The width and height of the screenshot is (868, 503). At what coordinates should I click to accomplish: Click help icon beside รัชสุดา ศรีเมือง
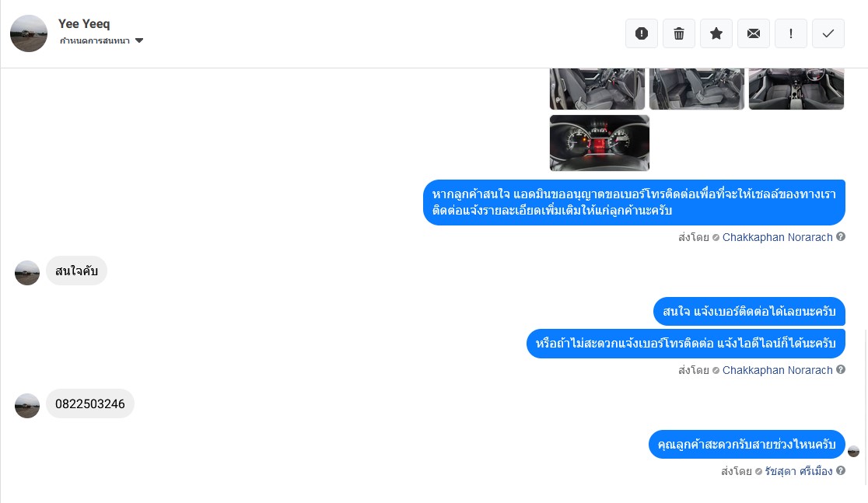click(840, 471)
